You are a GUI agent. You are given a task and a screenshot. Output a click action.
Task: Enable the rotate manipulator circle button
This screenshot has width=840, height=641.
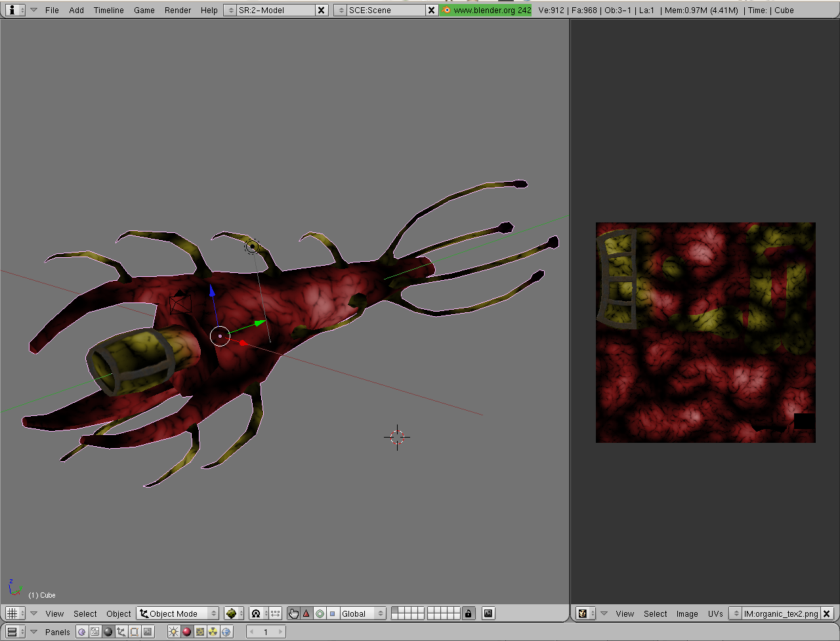320,613
